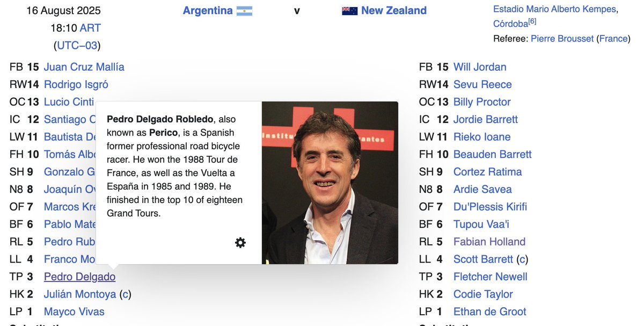Open the Córdoba city link

click(510, 24)
